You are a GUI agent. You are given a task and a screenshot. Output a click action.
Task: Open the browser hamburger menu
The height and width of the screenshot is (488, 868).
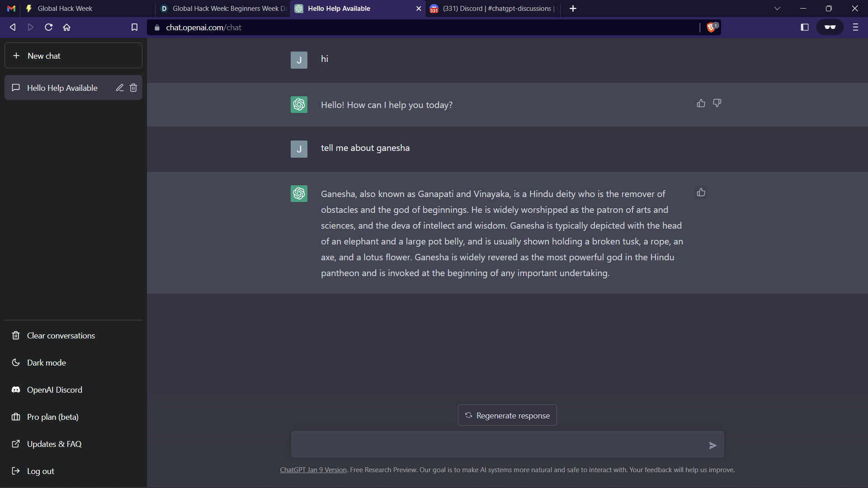click(x=855, y=28)
